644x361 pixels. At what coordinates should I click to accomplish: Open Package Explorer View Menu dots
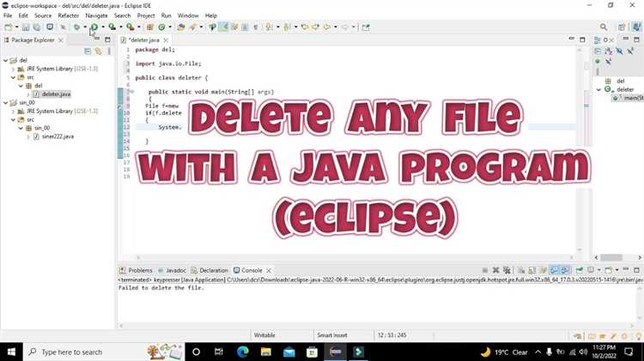tap(109, 51)
